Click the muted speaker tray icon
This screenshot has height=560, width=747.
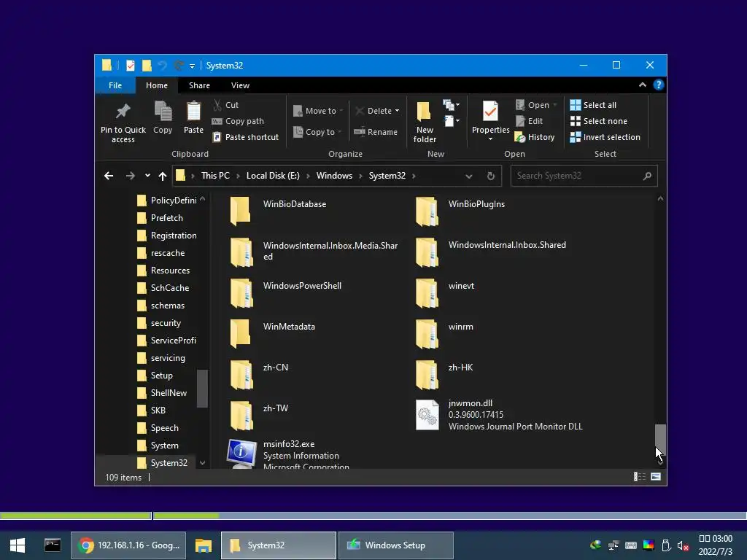[x=683, y=545]
